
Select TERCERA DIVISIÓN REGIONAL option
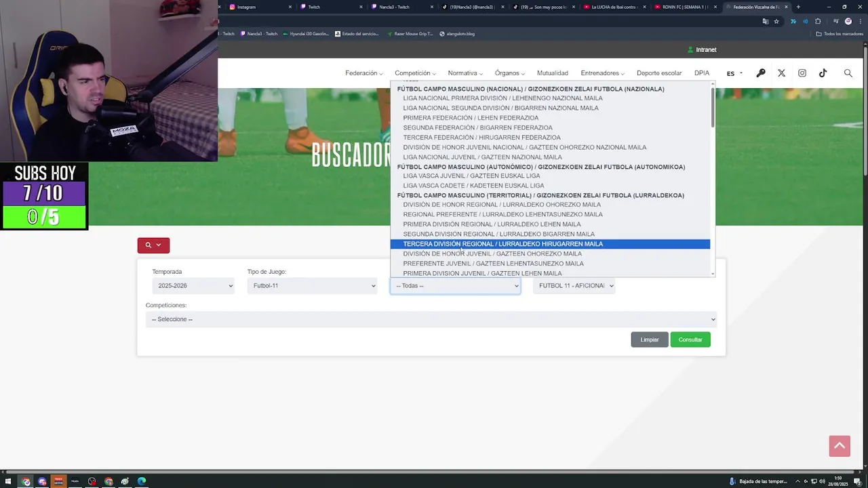pyautogui.click(x=550, y=244)
